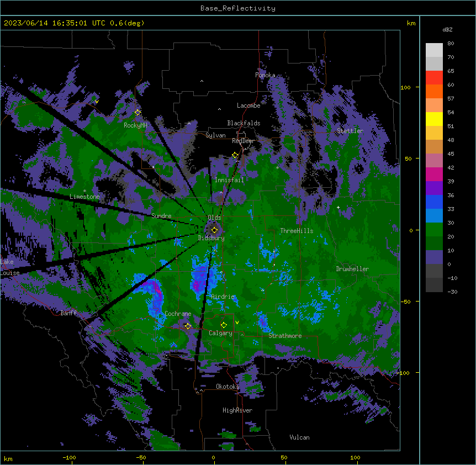Click the Vulcan city label
Viewport: 476px width, 465px height.
(x=299, y=437)
